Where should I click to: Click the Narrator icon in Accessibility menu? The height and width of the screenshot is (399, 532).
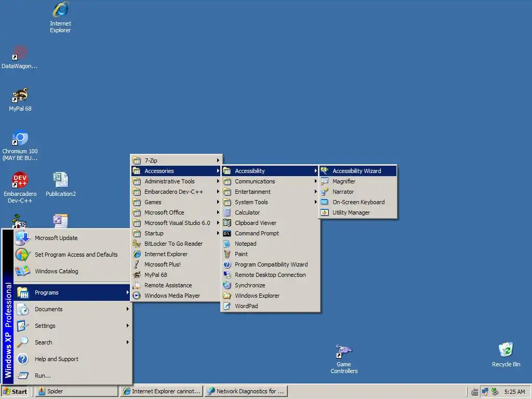pos(325,192)
